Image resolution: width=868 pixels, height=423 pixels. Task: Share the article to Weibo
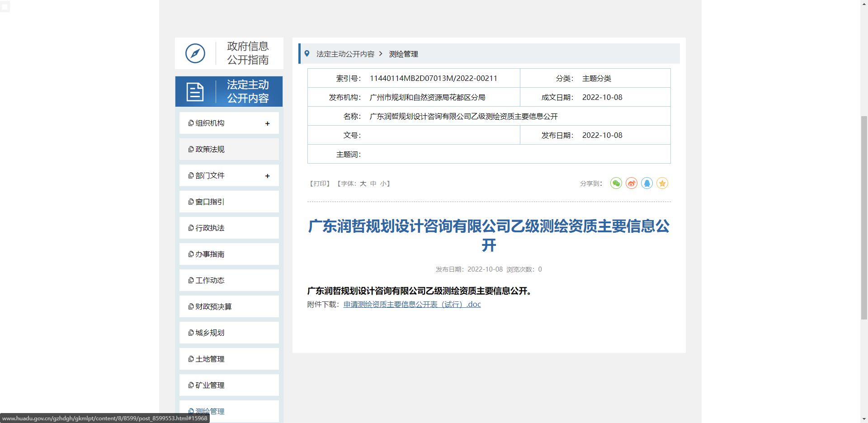[x=631, y=183]
